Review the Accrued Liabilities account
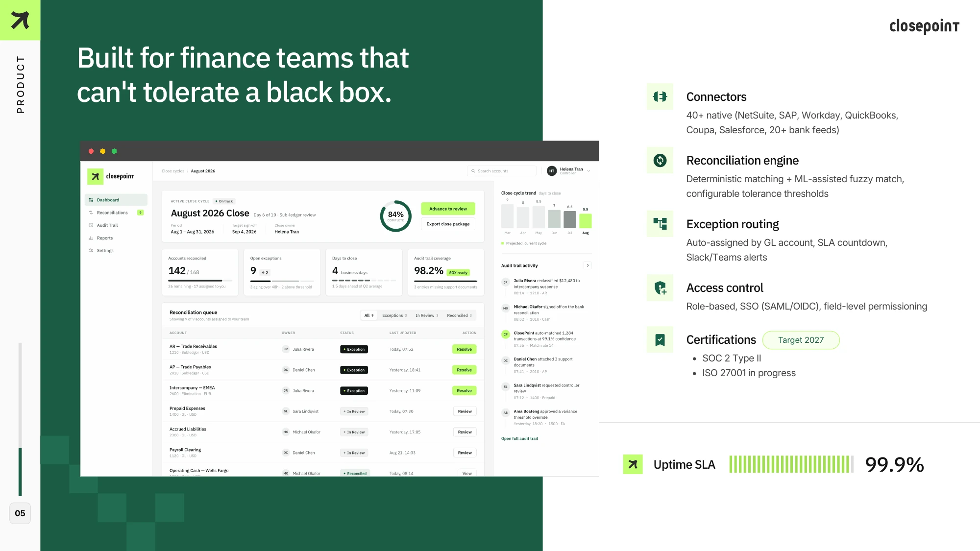The height and width of the screenshot is (551, 980). [465, 432]
